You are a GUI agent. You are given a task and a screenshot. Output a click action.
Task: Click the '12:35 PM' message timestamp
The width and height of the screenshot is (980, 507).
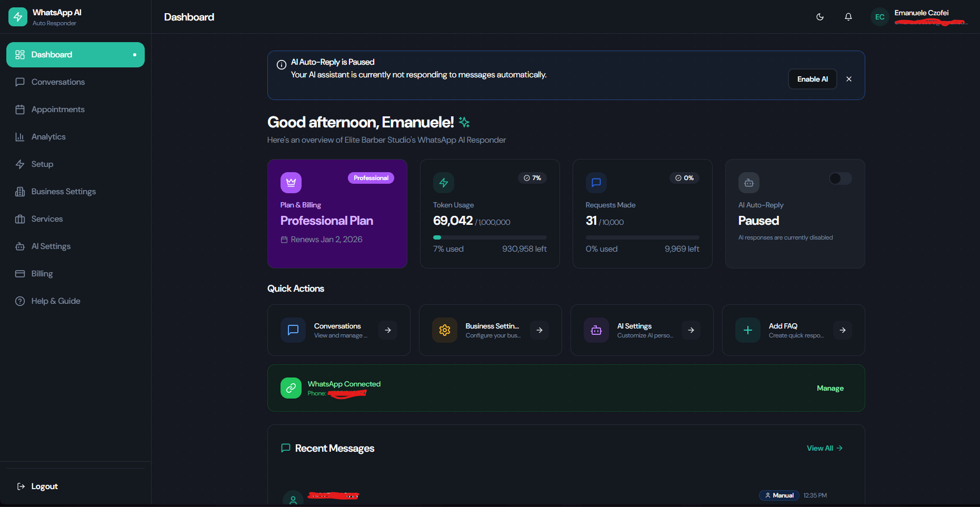point(815,495)
